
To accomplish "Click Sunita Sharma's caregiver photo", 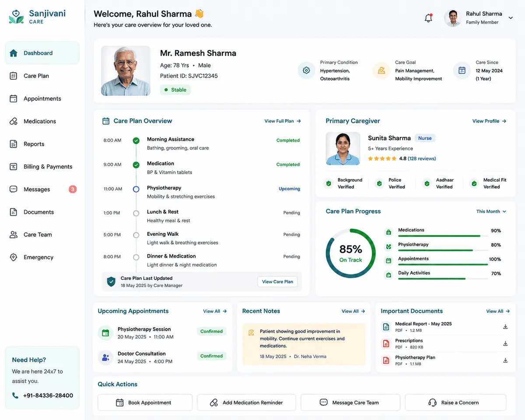I will [343, 148].
